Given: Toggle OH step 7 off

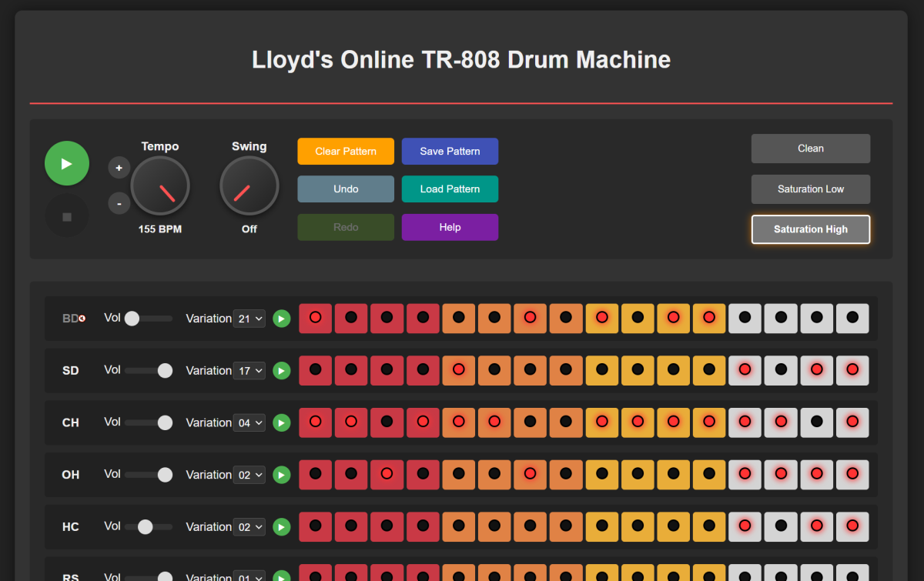Looking at the screenshot, I should pyautogui.click(x=530, y=475).
